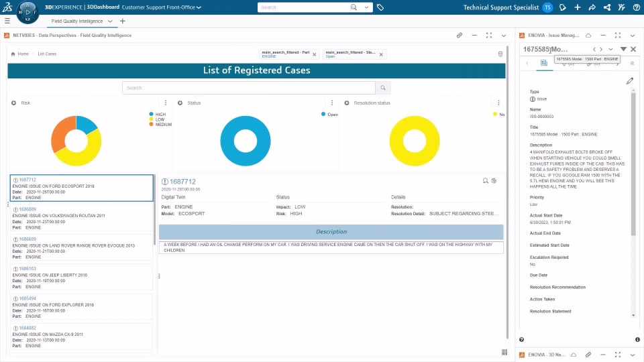The image size is (644, 362).
Task: Open the social network icon in top bar
Action: coord(607,7)
